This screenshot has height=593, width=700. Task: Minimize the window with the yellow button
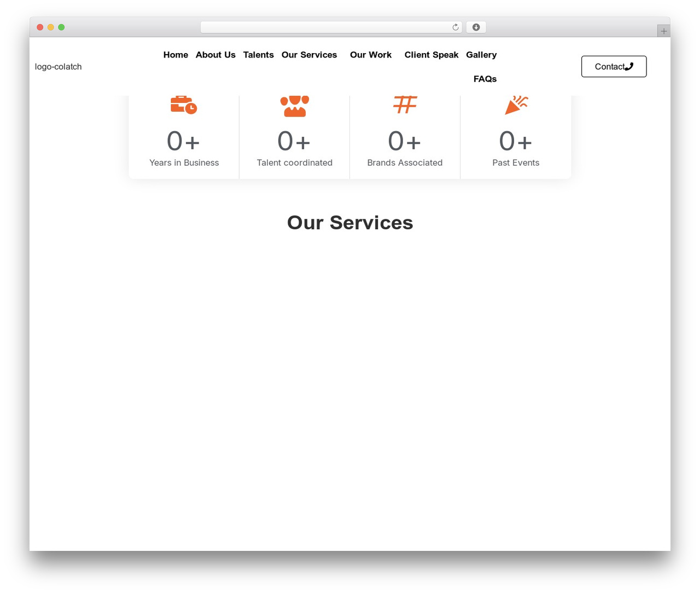(51, 27)
